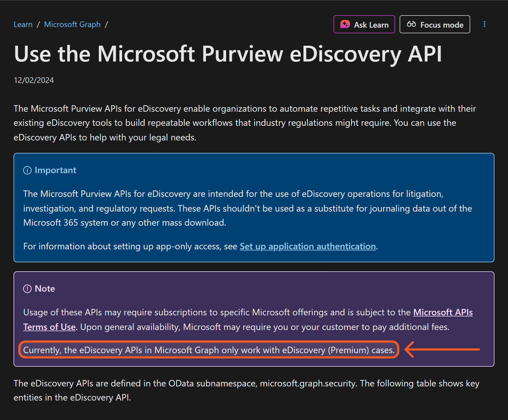The width and height of the screenshot is (508, 420).
Task: Click the Ask Learn button
Action: click(x=364, y=25)
